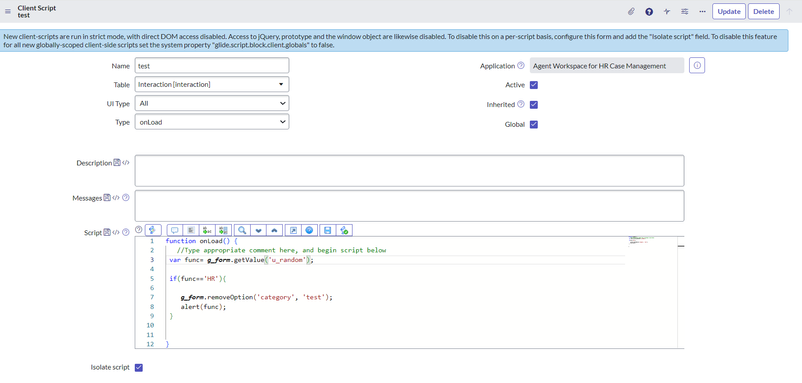The image size is (802, 383).
Task: Find next match down chevron icon
Action: click(258, 230)
